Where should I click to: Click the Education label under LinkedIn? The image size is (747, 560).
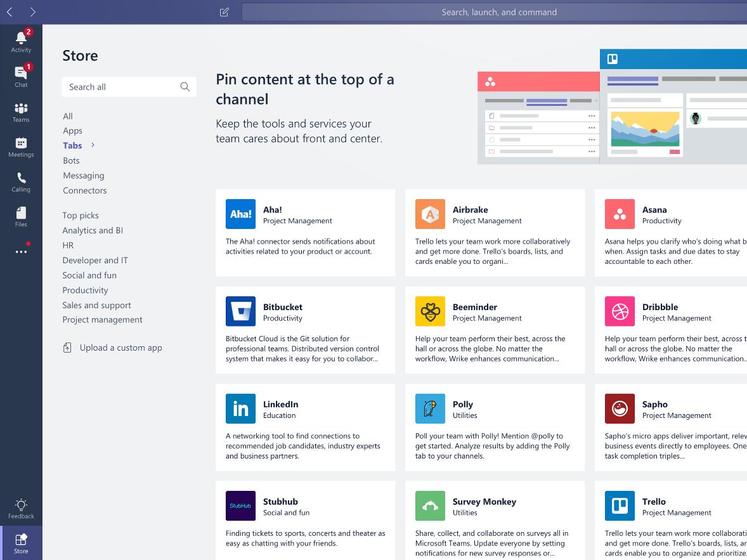coord(279,415)
